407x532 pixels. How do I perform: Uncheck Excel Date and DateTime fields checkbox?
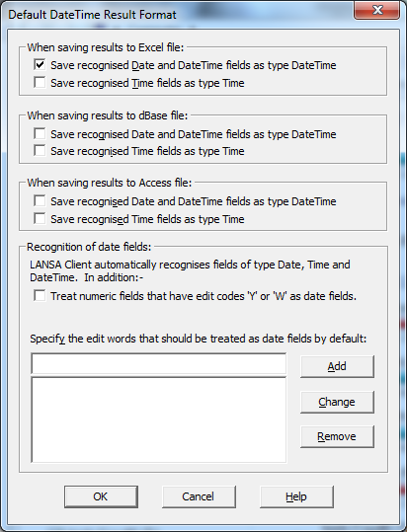coord(40,64)
